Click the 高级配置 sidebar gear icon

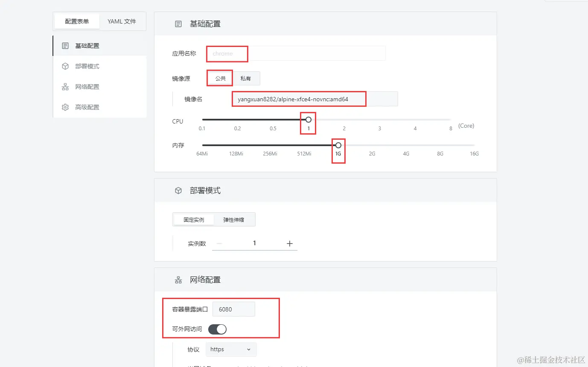click(x=65, y=107)
